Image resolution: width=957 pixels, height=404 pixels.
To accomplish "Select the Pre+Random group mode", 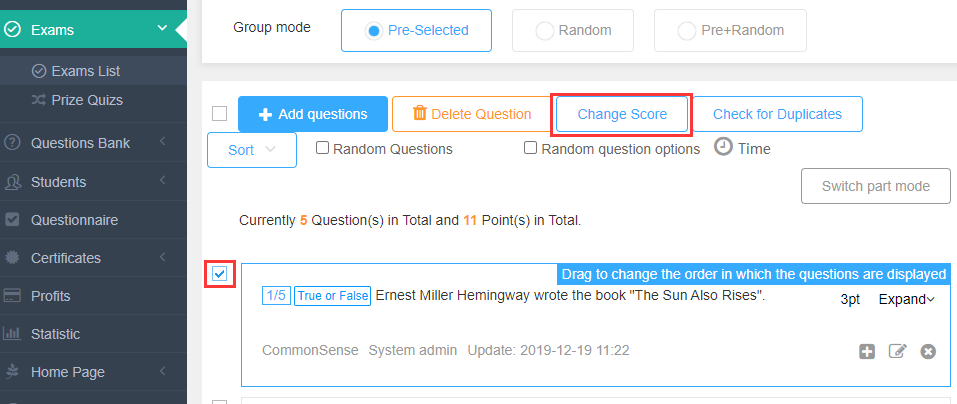I will 730,31.
